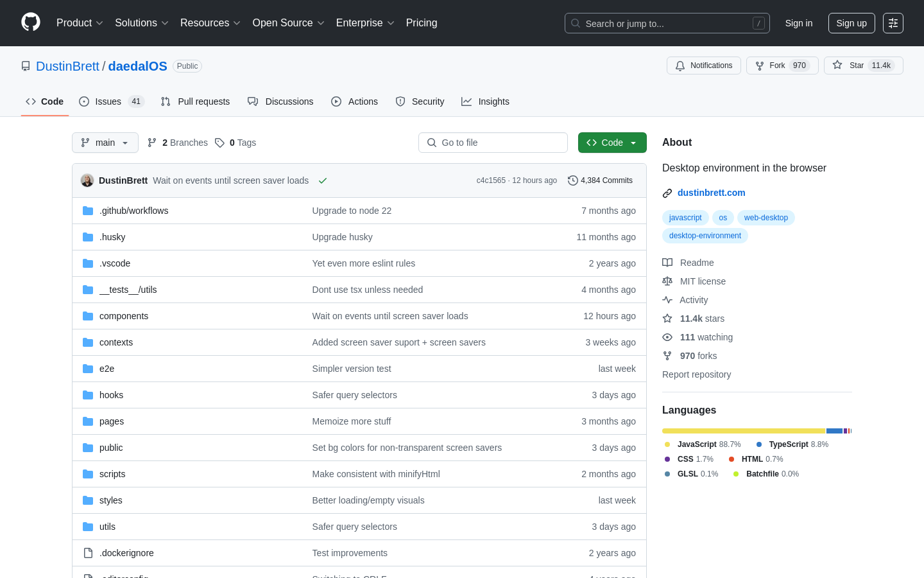Screen dimensions: 924x578
Task: Click the Tags tag icon
Action: (219, 143)
